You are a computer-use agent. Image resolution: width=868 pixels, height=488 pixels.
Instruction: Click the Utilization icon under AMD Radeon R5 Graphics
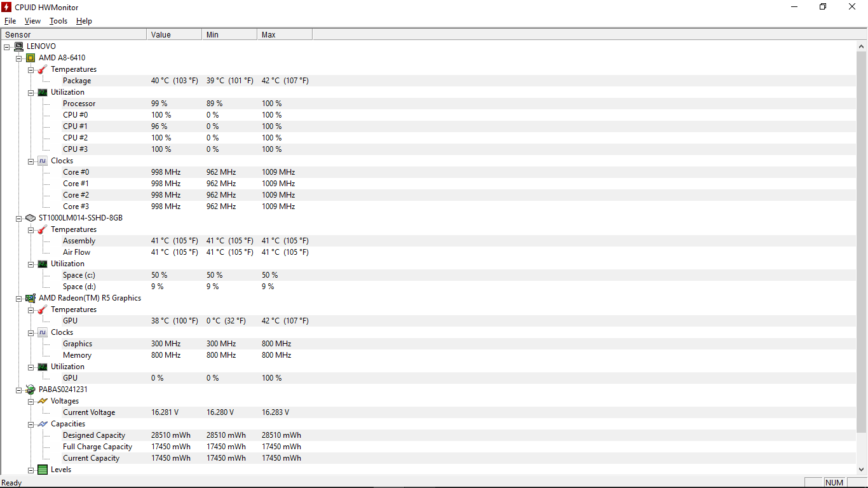click(43, 367)
